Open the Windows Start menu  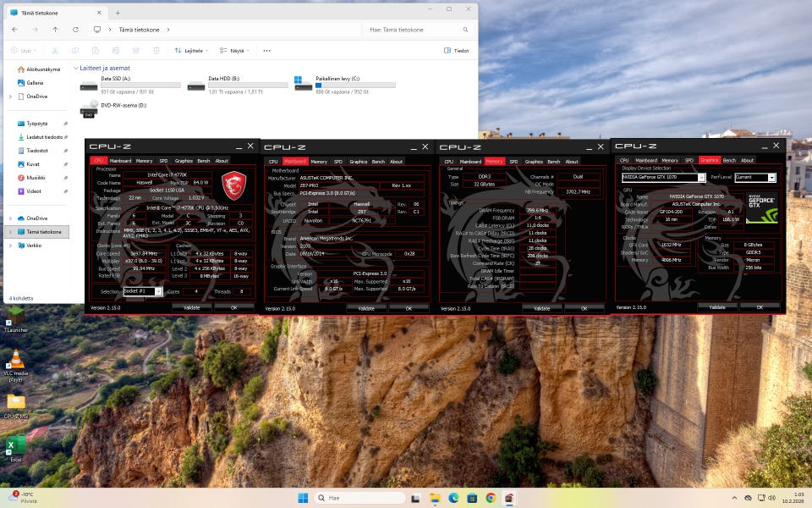pos(303,498)
